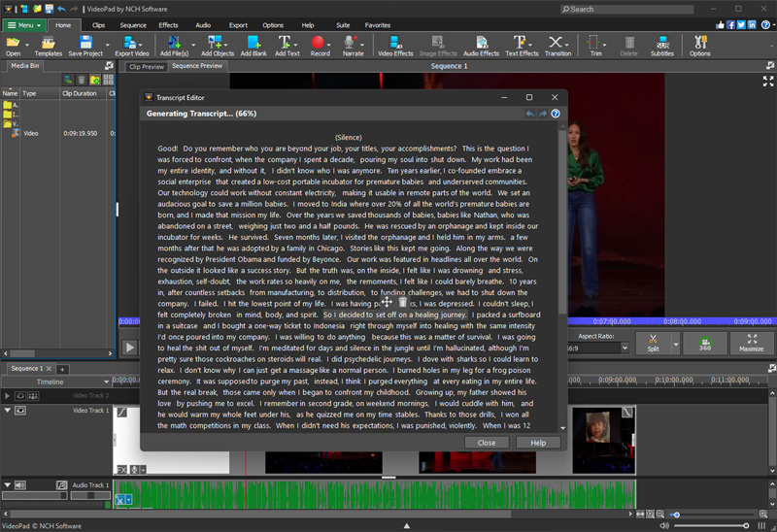Toggle Audio Track 1 solo music icon

61,485
